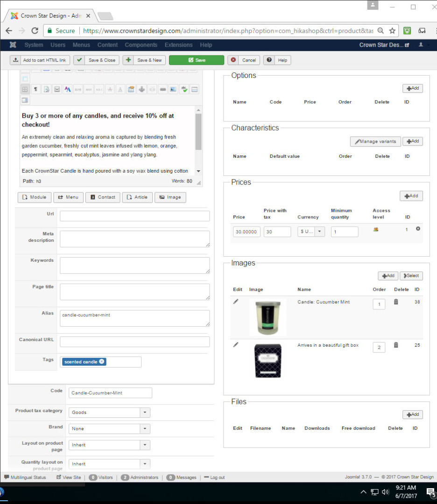Open the Components menu
The width and height of the screenshot is (437, 504).
(x=141, y=45)
